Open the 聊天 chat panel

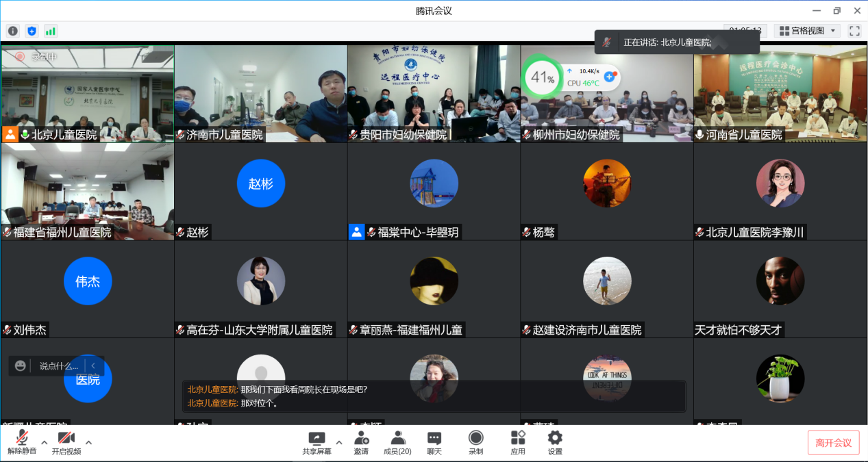(434, 442)
